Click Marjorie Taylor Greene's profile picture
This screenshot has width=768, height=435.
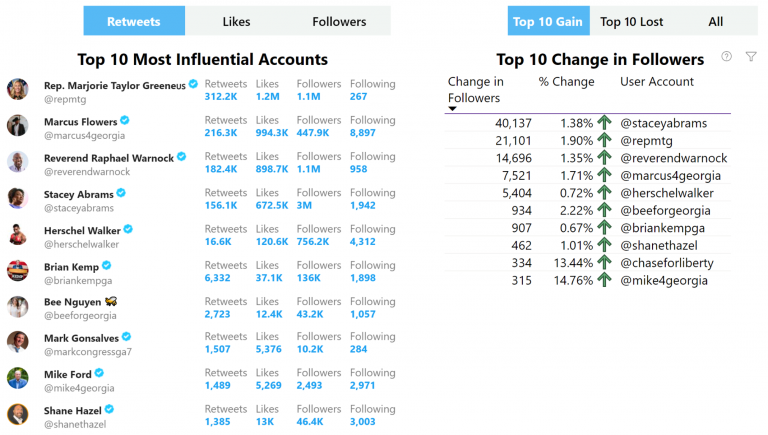(x=18, y=89)
